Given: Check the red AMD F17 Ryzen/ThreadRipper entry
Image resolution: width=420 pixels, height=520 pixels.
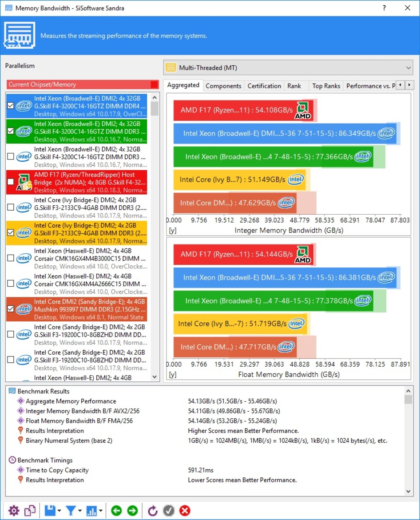Looking at the screenshot, I should (11, 182).
